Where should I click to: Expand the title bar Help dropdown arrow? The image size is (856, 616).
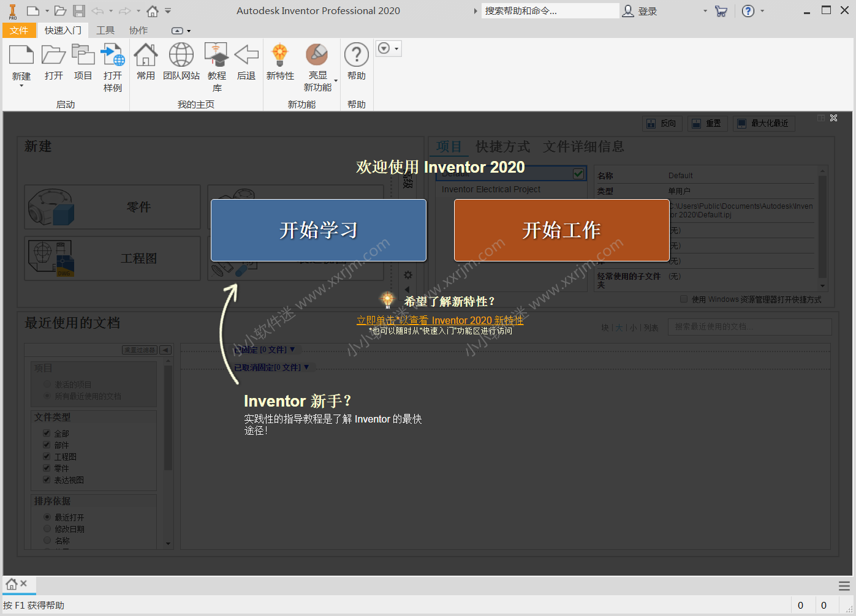click(762, 11)
